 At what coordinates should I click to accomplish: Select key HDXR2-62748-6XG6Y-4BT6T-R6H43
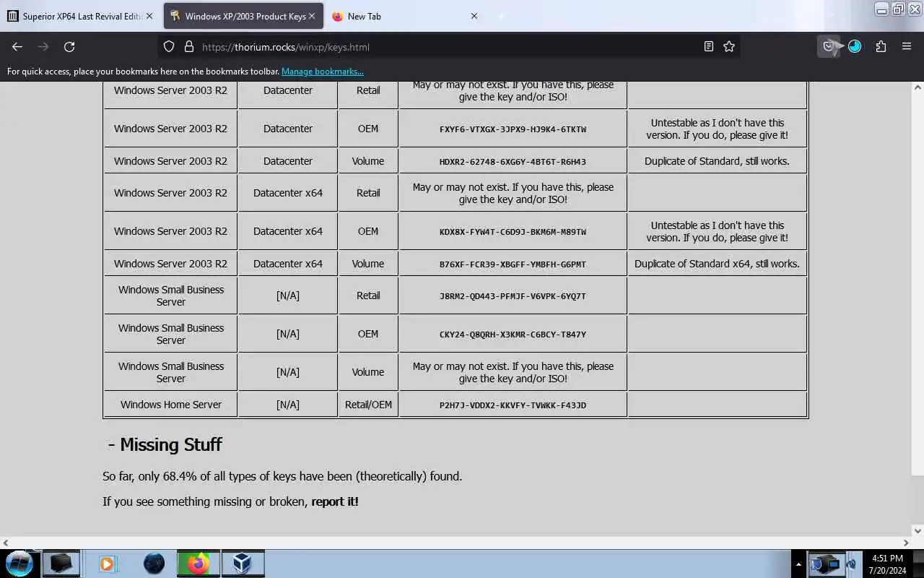[513, 162]
